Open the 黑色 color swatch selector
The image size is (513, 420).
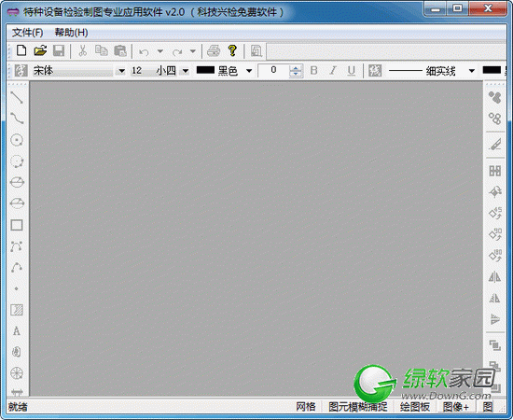click(x=225, y=71)
